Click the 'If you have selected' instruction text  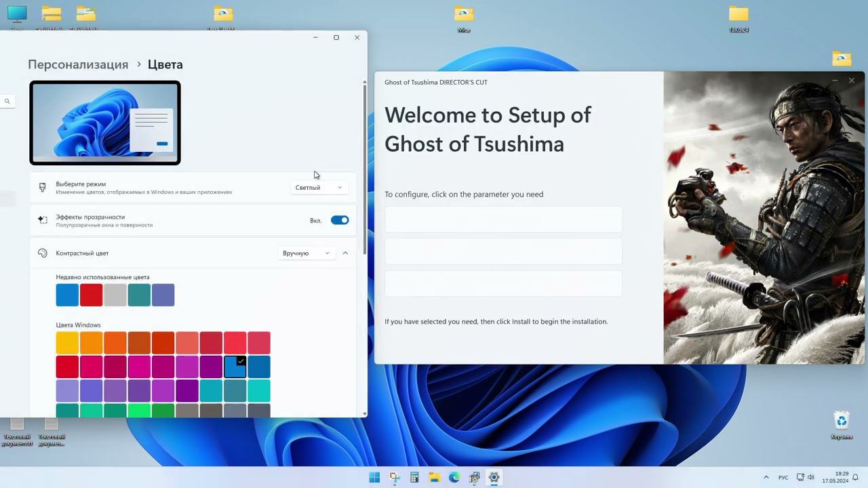click(x=496, y=321)
